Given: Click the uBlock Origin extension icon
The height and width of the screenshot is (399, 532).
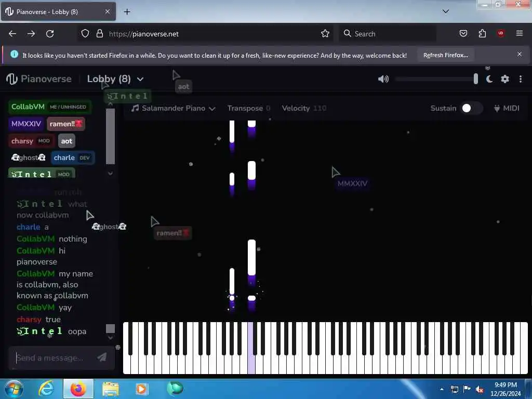Looking at the screenshot, I should [501, 33].
